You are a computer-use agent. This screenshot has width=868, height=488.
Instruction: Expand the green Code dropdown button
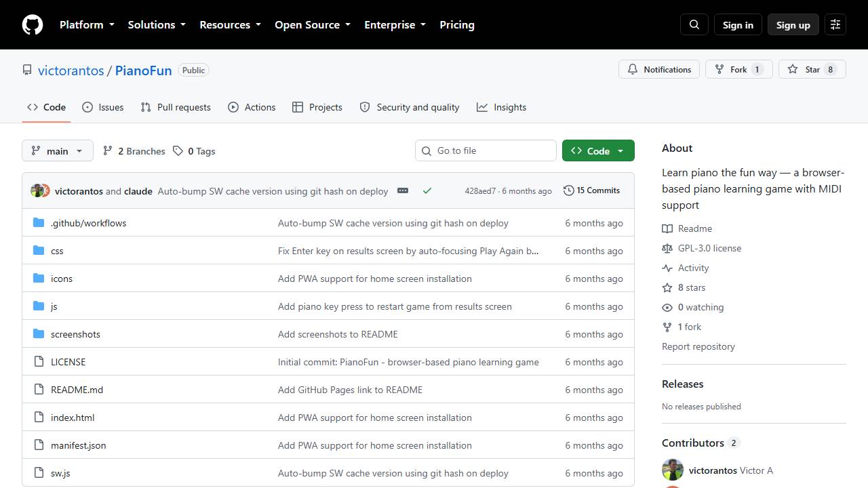point(598,150)
